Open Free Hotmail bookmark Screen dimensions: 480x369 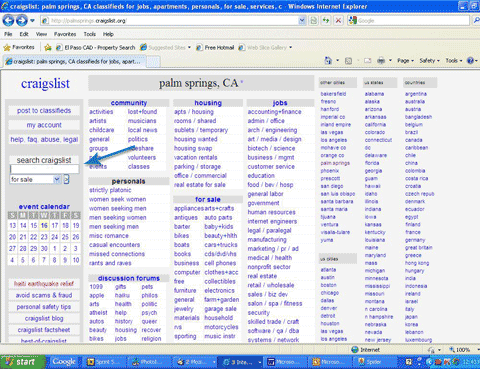coord(215,48)
